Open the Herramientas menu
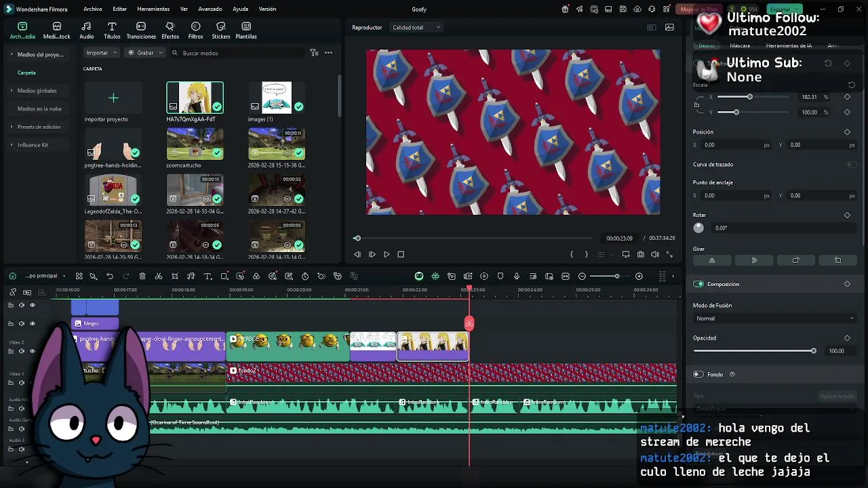The width and height of the screenshot is (868, 488). (x=153, y=9)
